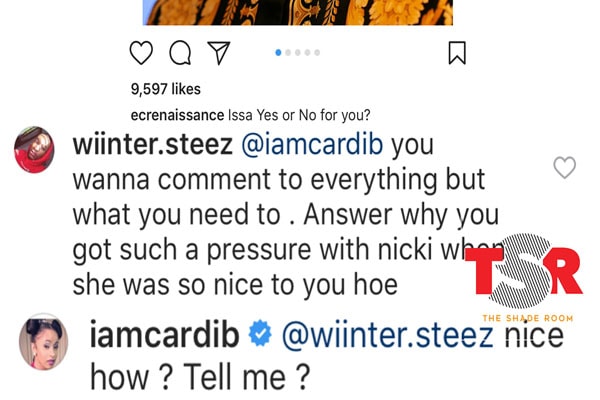Open iamcardib's profile picture
The width and height of the screenshot is (600, 400).
43,341
